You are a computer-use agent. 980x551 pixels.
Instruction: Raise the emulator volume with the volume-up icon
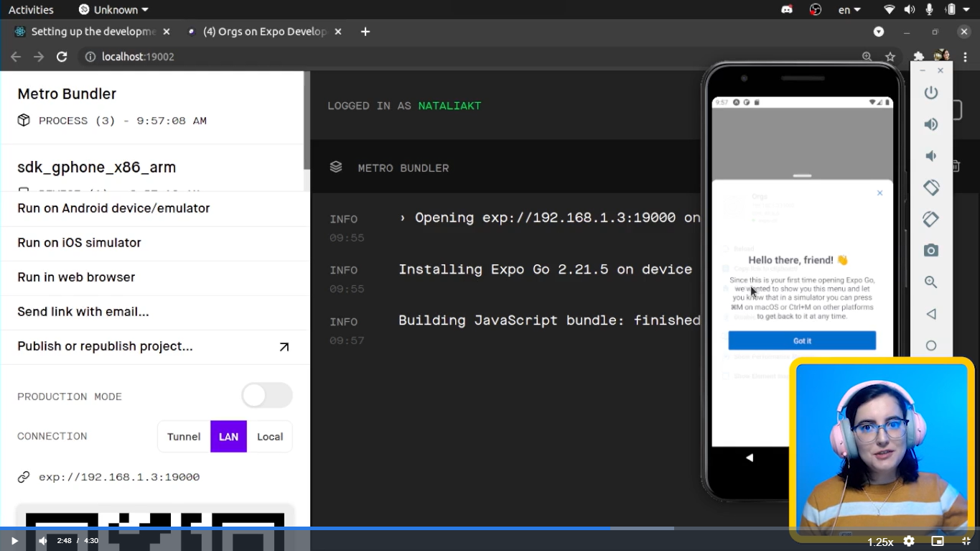click(x=931, y=124)
